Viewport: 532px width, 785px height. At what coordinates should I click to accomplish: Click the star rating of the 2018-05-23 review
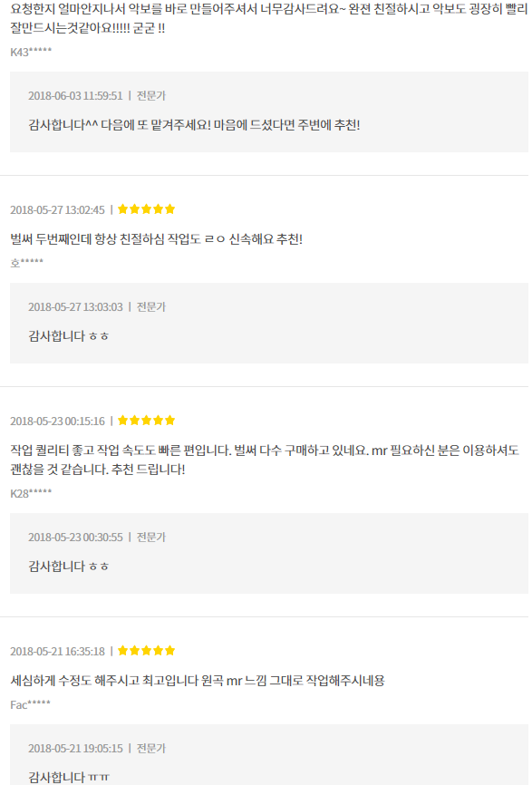[146, 421]
